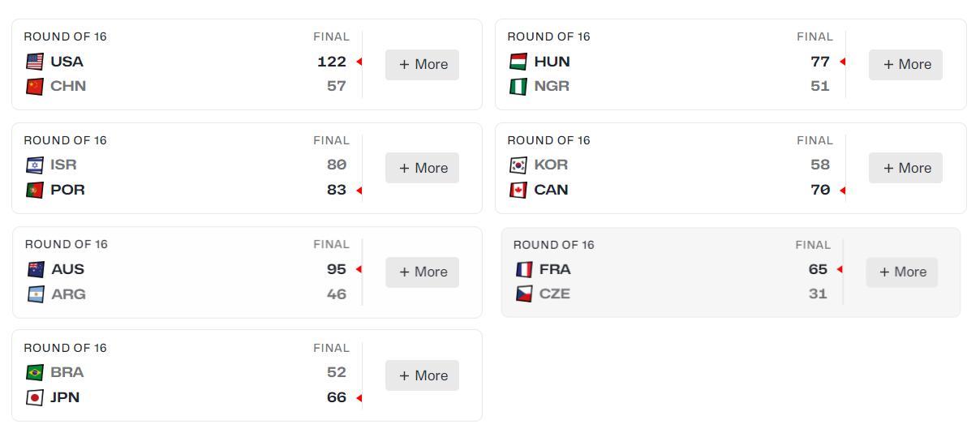
Task: Open More for BRA vs JPN game
Action: [x=422, y=375]
